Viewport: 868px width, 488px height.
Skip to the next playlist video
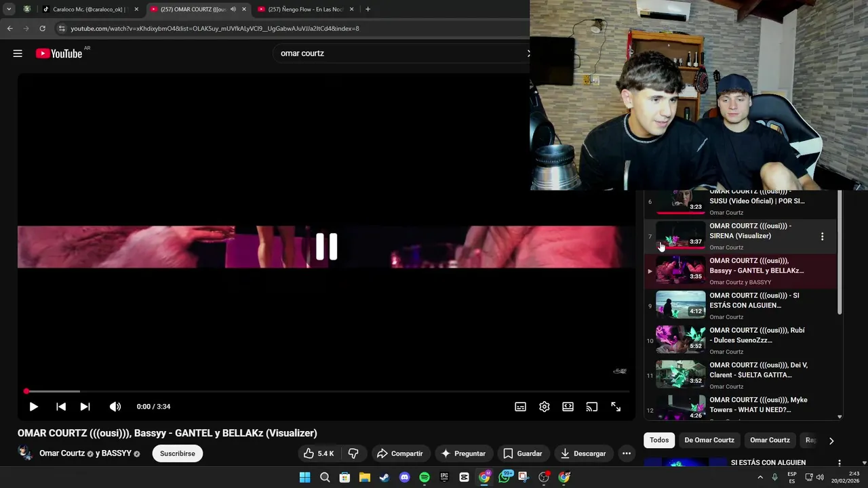pos(85,407)
